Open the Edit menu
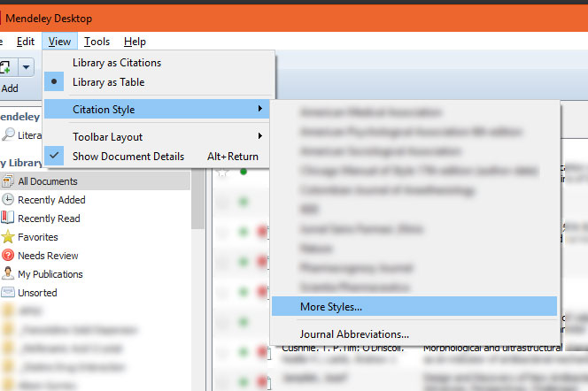The image size is (588, 391). (x=26, y=42)
